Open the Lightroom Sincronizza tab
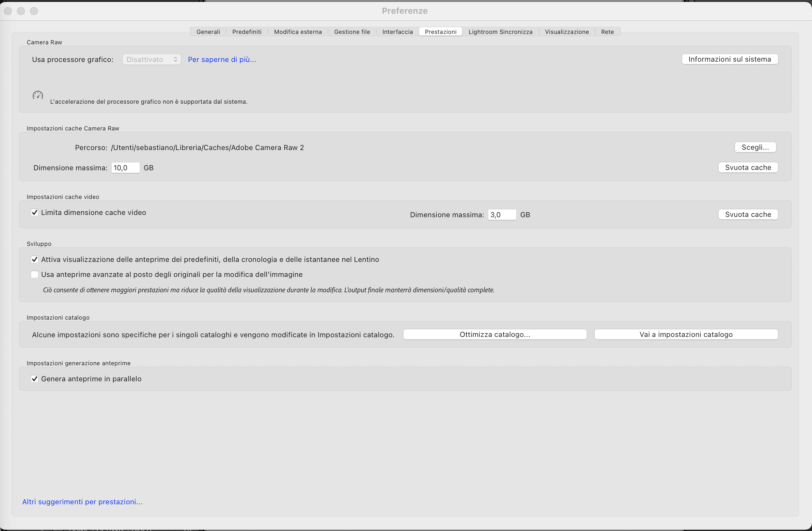This screenshot has width=812, height=531. pyautogui.click(x=500, y=31)
